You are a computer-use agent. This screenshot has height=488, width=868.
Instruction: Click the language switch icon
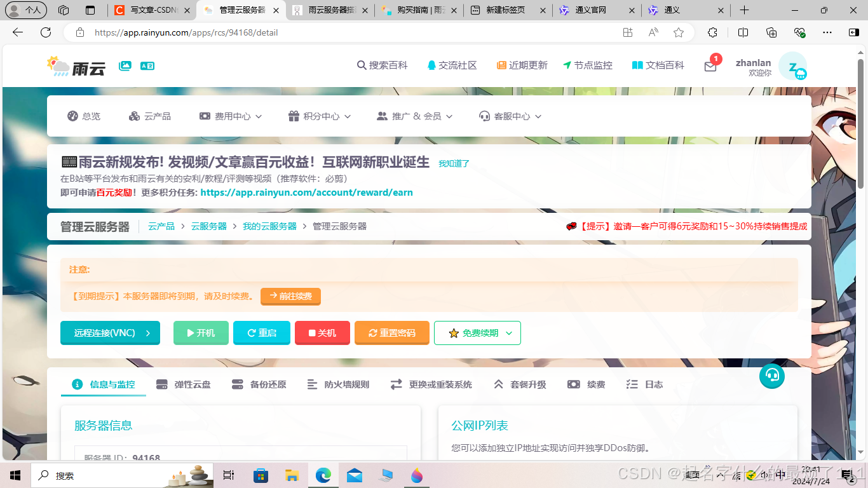click(147, 65)
